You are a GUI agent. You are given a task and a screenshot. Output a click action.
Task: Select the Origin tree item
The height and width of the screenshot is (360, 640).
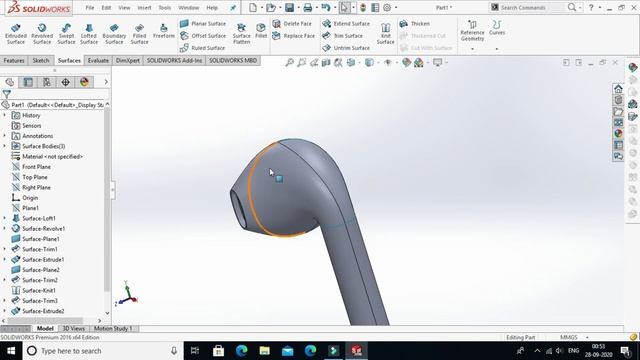click(30, 198)
